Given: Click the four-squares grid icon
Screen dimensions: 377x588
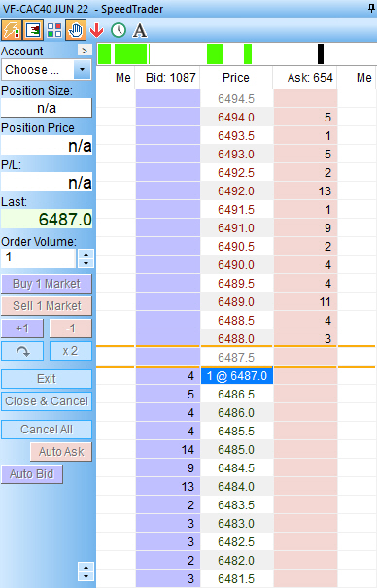Looking at the screenshot, I should click(x=54, y=30).
